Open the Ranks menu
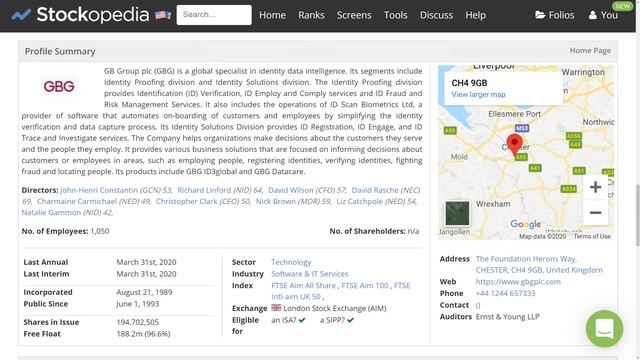Image resolution: width=640 pixels, height=360 pixels. (311, 15)
